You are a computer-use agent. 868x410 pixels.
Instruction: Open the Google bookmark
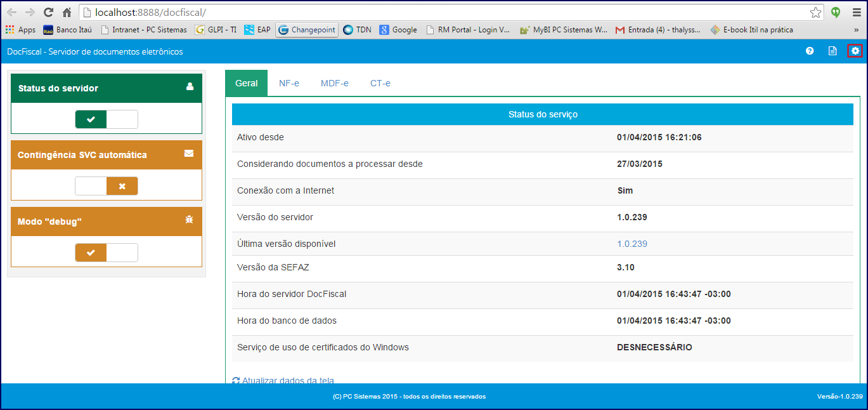point(398,30)
